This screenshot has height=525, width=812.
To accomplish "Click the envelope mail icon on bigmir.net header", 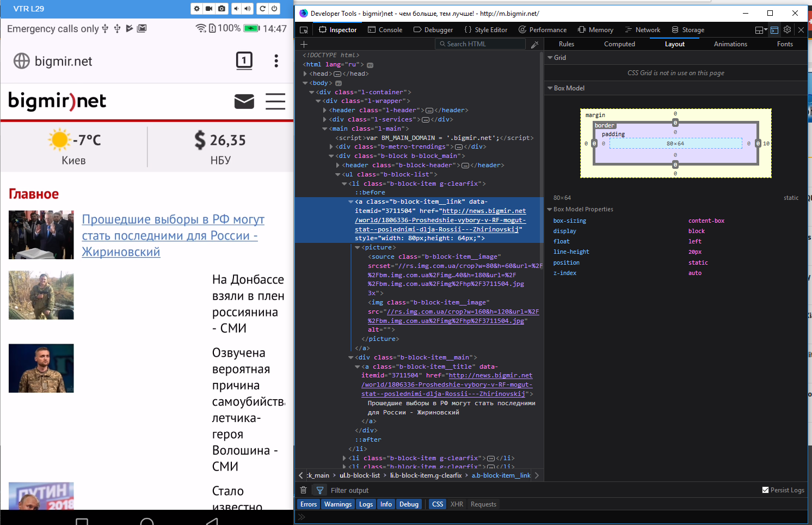I will click(244, 101).
